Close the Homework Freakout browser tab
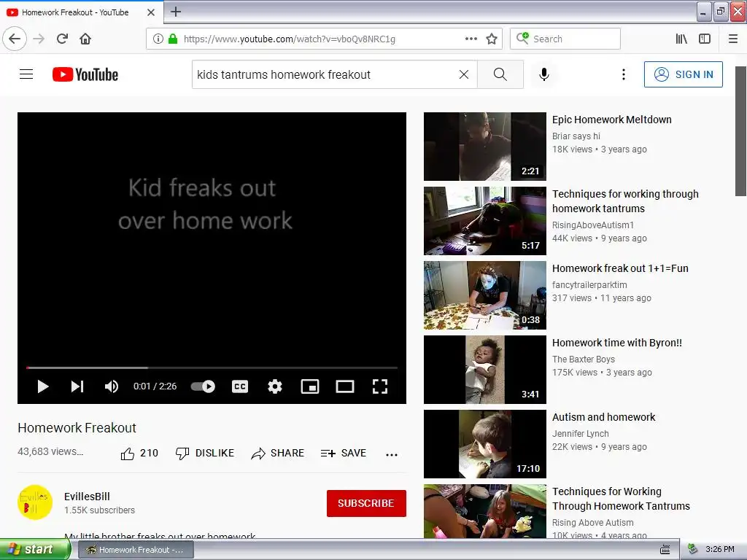This screenshot has height=560, width=747. click(151, 12)
